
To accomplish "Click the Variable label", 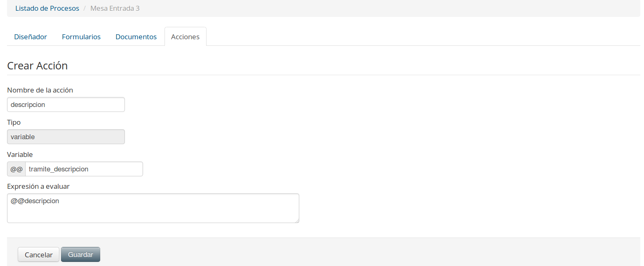I will [20, 154].
